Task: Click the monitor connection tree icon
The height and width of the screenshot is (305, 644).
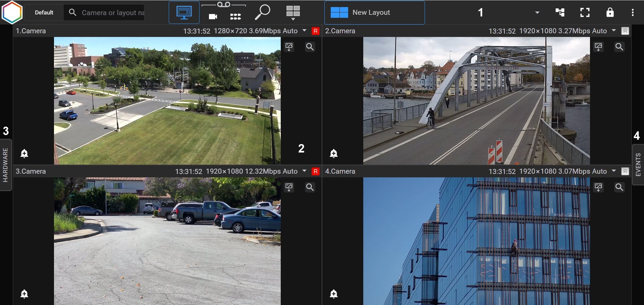Action: pos(560,12)
